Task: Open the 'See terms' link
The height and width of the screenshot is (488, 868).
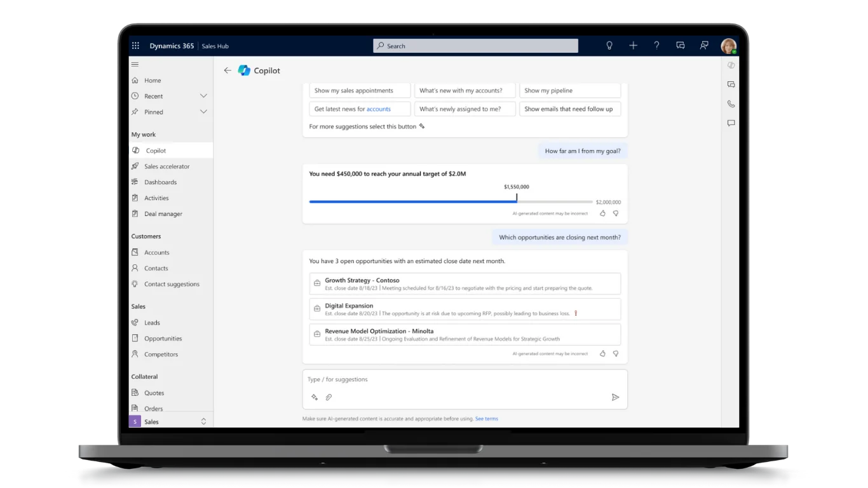Action: [487, 419]
